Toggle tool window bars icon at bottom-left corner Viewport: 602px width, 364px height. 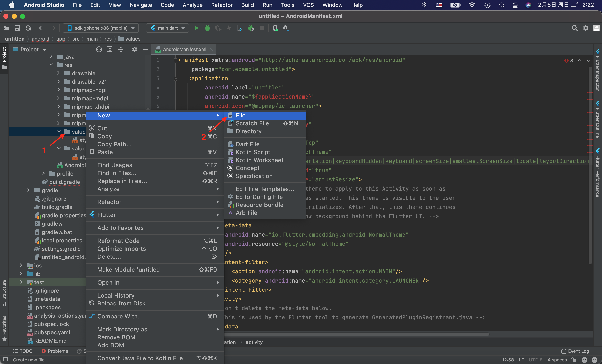[x=5, y=360]
